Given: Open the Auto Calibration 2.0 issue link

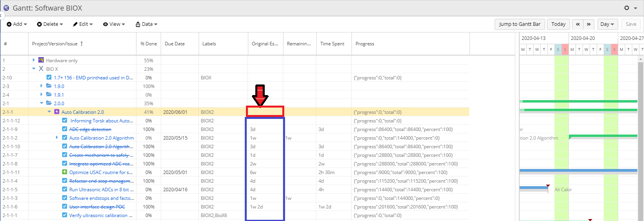Looking at the screenshot, I should tap(83, 112).
